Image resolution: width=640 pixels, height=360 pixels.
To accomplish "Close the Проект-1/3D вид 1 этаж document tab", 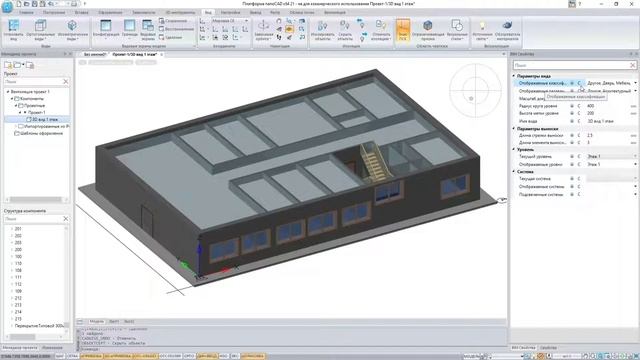I will point(162,54).
